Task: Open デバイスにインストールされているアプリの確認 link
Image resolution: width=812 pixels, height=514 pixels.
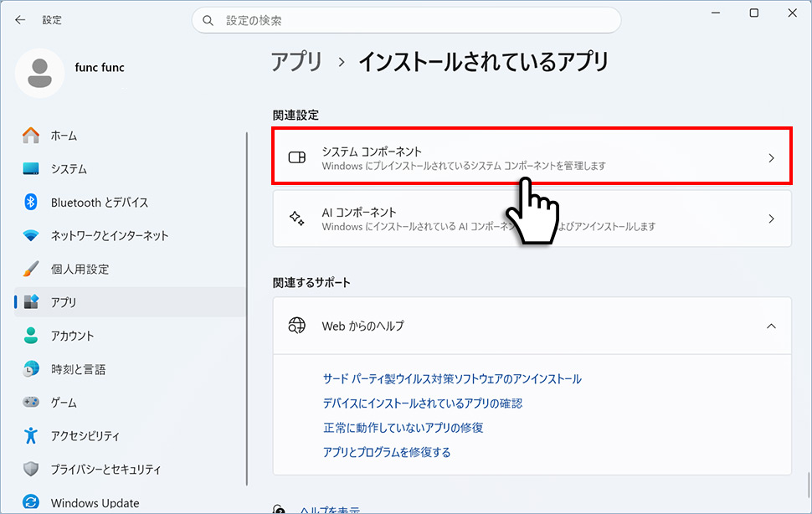Action: 423,403
